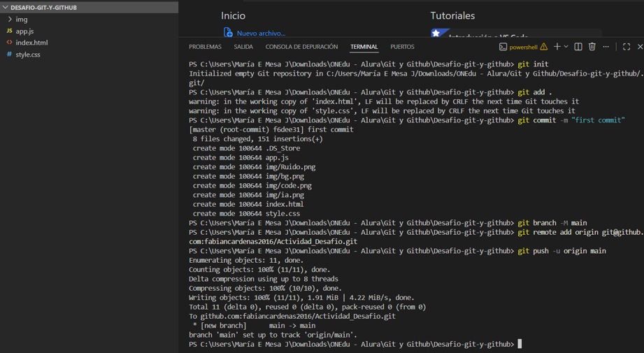Create a new terminal with the plus icon
This screenshot has height=353, width=644.
[x=557, y=47]
